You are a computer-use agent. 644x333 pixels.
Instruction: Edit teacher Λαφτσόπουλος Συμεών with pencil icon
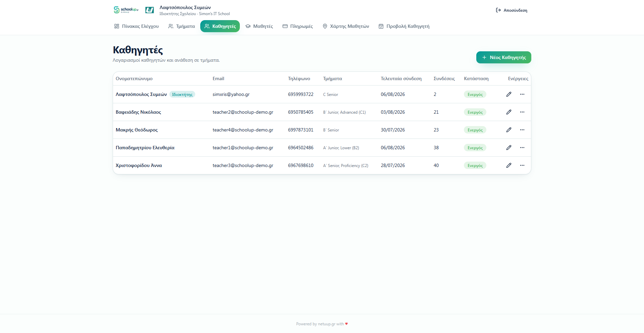pos(509,94)
